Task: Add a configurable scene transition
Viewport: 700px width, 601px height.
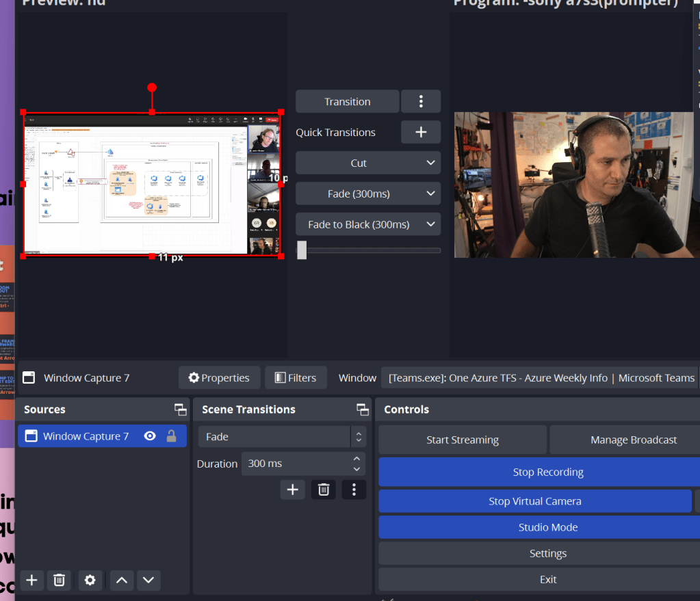Action: (292, 490)
